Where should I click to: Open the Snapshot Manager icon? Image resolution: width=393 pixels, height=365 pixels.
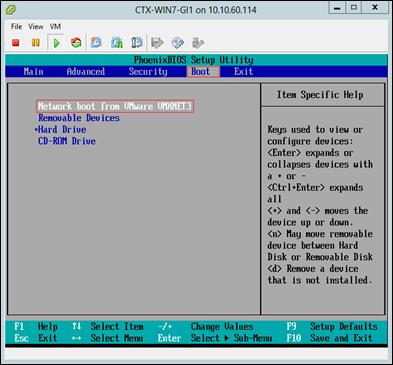point(137,43)
